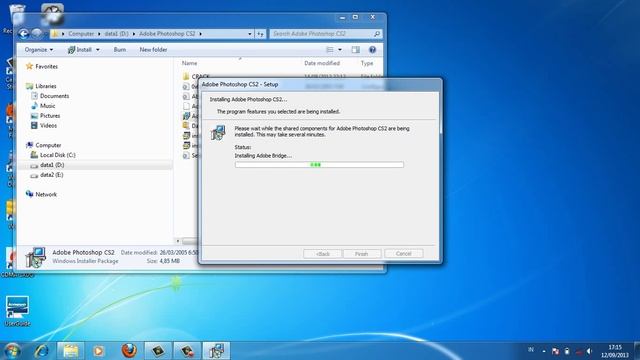Show hidden tray icons arrow
640x360 pixels.
[544, 351]
